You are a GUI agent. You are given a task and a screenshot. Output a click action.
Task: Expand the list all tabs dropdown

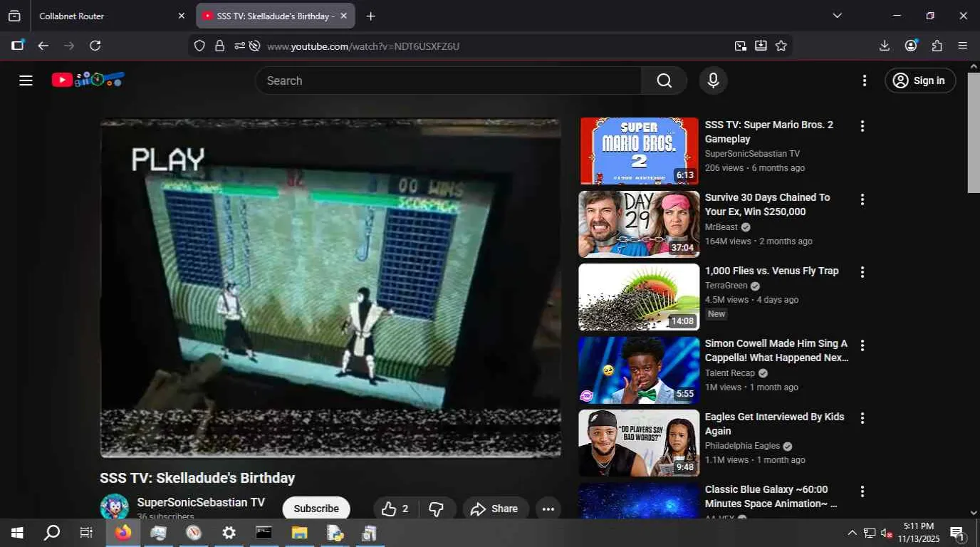pyautogui.click(x=837, y=16)
